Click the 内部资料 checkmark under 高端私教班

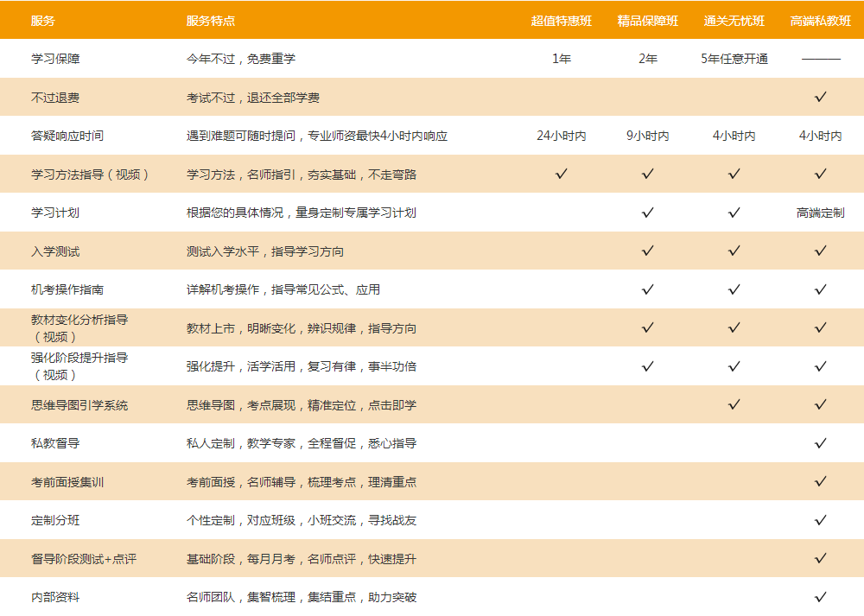821,597
